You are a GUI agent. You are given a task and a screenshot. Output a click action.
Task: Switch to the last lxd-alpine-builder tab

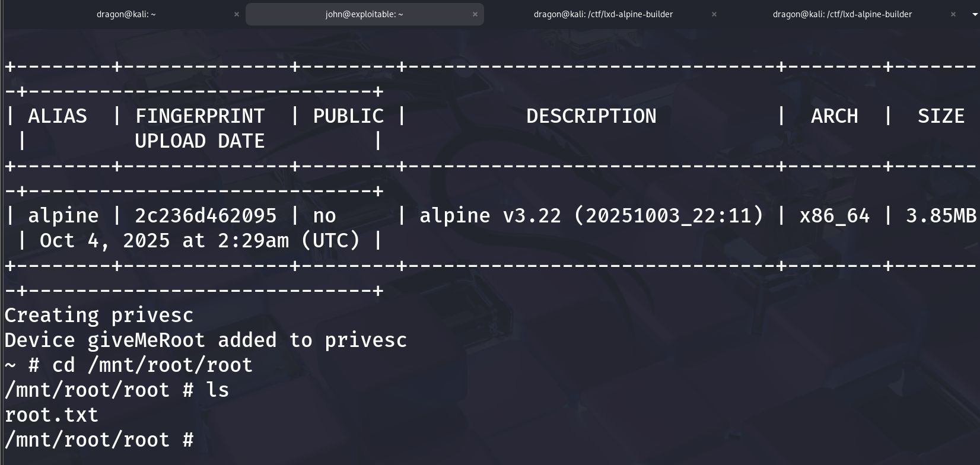(x=842, y=14)
